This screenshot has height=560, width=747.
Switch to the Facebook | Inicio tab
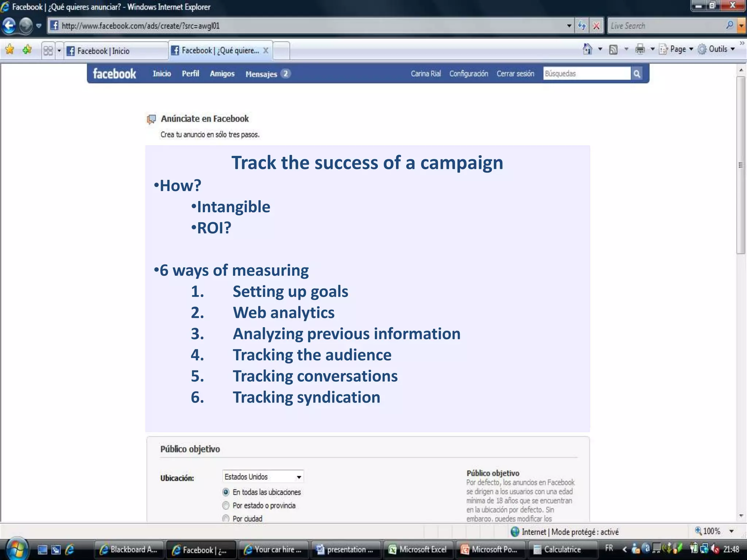click(x=117, y=51)
